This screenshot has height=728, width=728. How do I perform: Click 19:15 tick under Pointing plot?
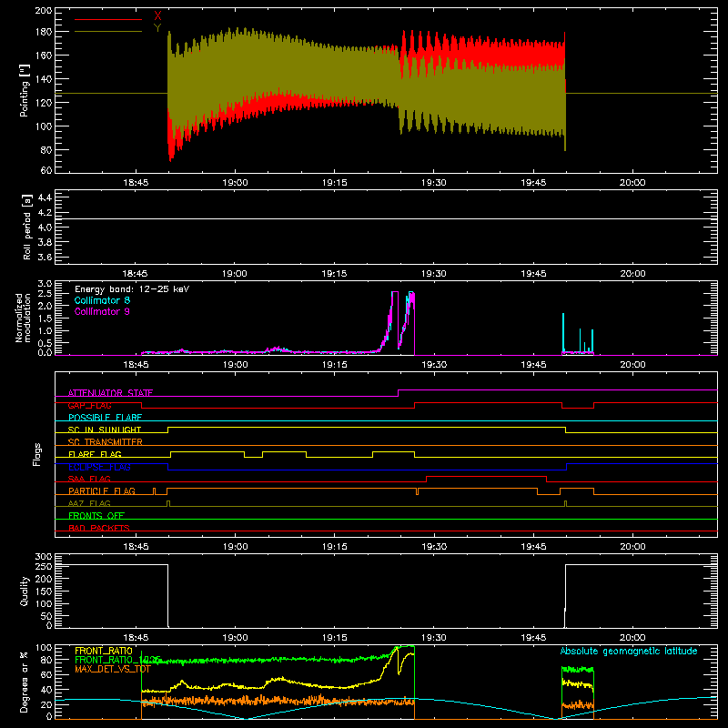pyautogui.click(x=334, y=183)
